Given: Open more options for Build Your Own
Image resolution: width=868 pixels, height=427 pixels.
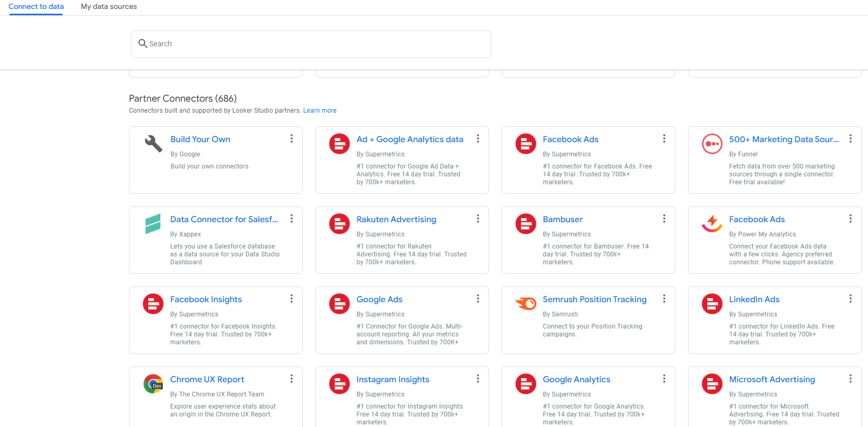Looking at the screenshot, I should pos(291,138).
